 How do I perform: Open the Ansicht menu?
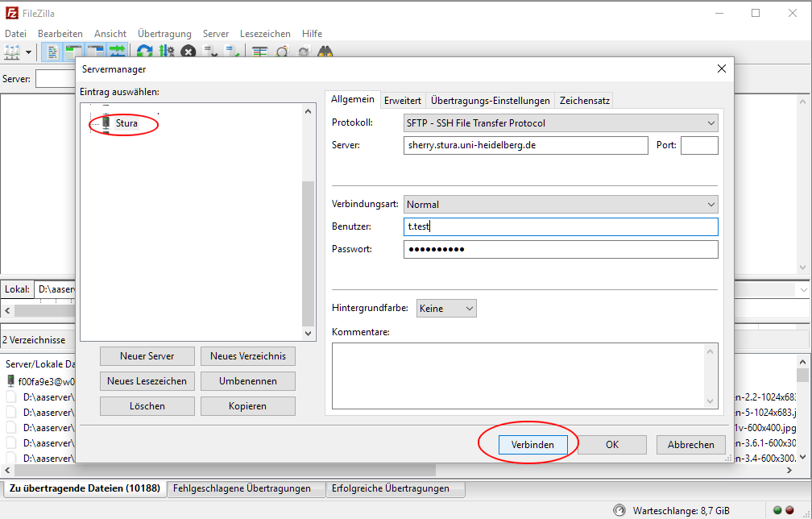click(110, 34)
